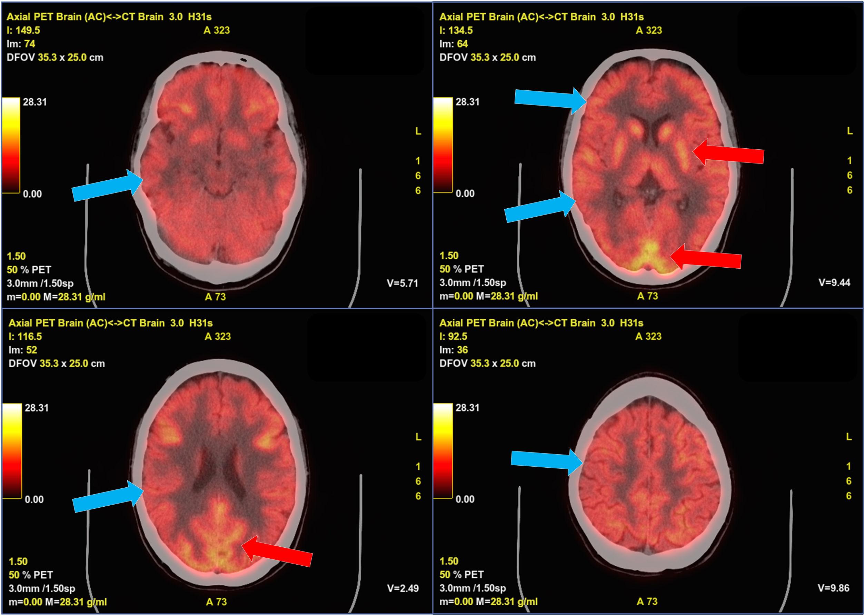The width and height of the screenshot is (865, 616).
Task: Select the top-left brain slice image
Action: click(217, 167)
